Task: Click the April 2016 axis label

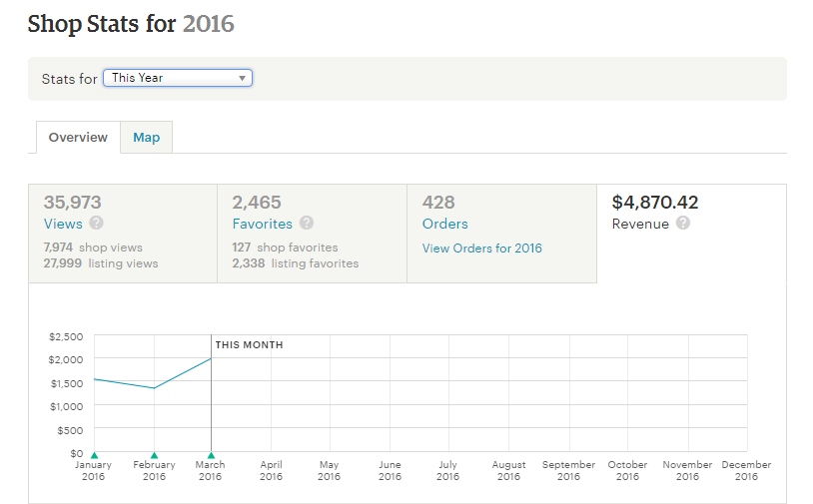Action: (x=271, y=470)
